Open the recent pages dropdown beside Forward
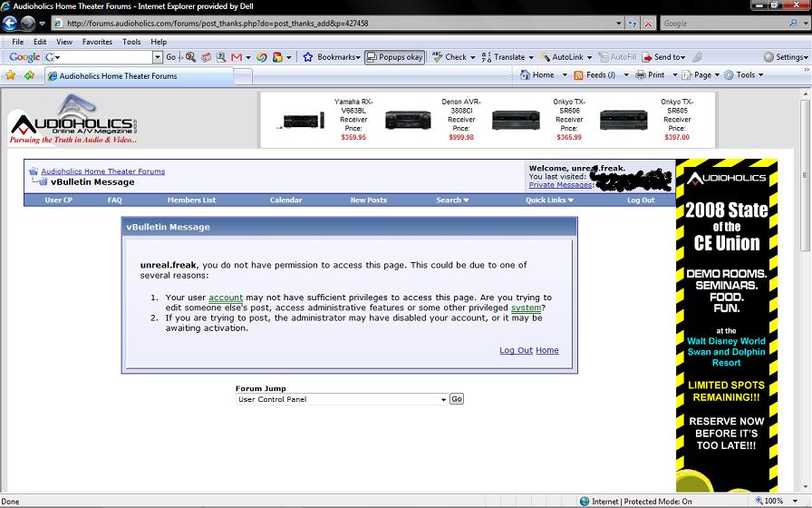The height and width of the screenshot is (508, 812). (42, 24)
